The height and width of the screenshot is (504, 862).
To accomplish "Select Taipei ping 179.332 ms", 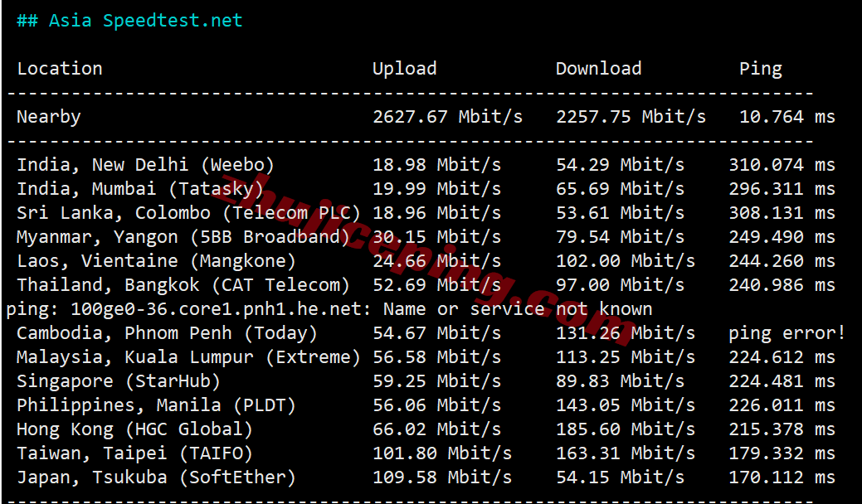I will [782, 453].
